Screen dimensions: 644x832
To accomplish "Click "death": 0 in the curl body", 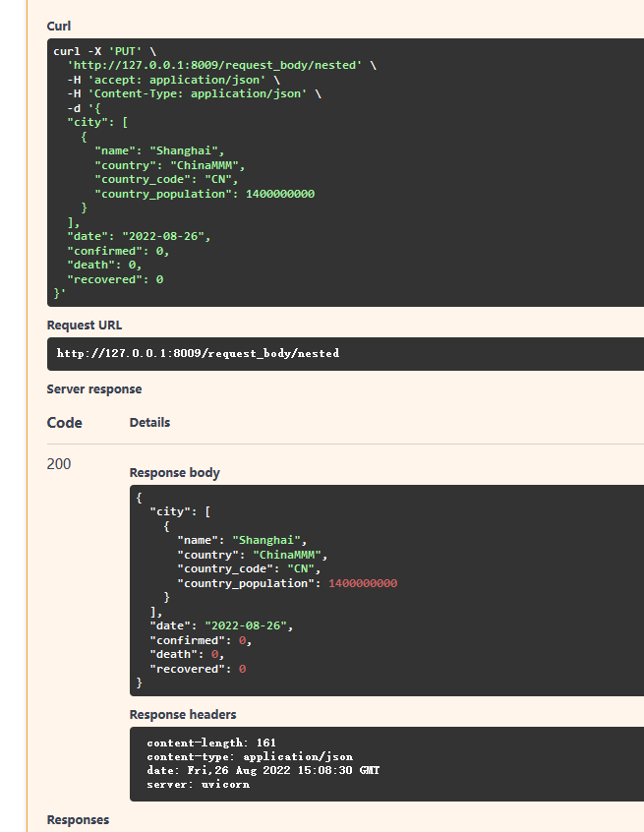I will coord(104,265).
